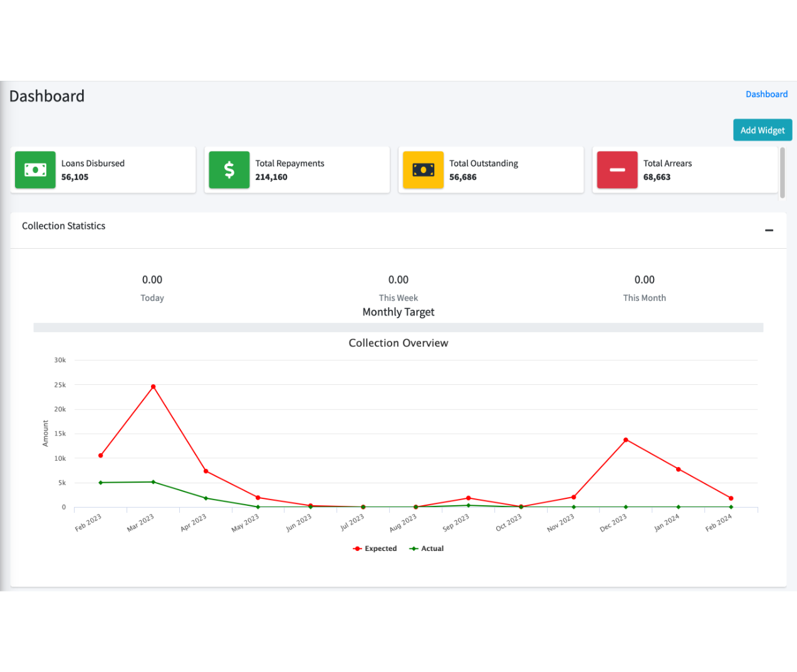Click the red Total Arrears minus icon

coord(617,170)
